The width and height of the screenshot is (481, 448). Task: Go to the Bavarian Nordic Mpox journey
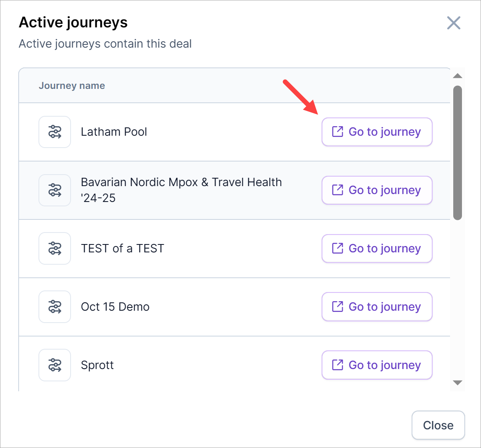(377, 190)
